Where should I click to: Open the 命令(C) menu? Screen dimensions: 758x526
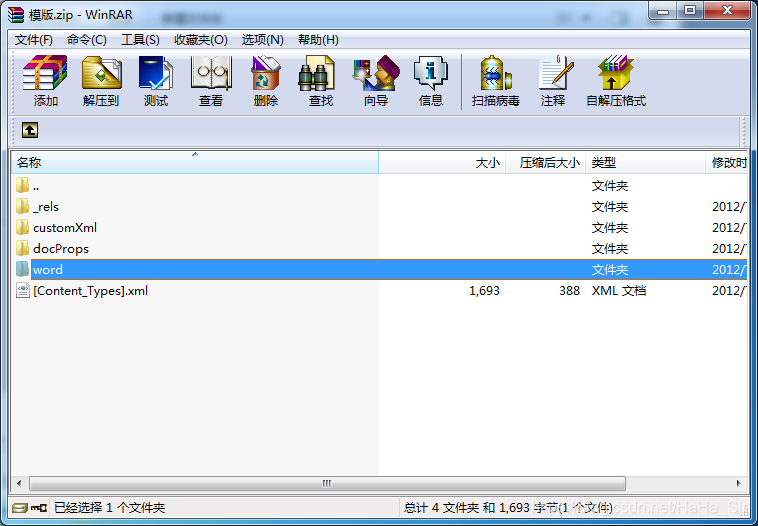pyautogui.click(x=87, y=40)
